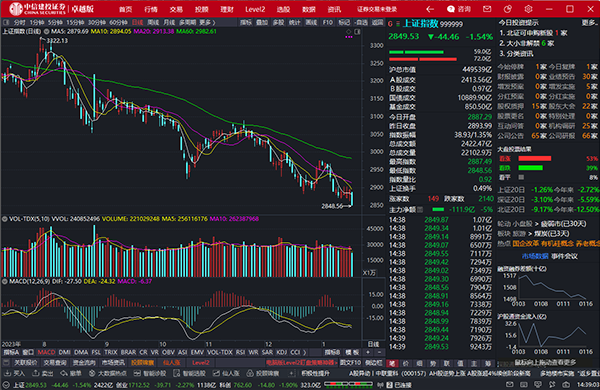
Task: Expand more indicators arrow after CCI
Action: pyautogui.click(x=305, y=352)
